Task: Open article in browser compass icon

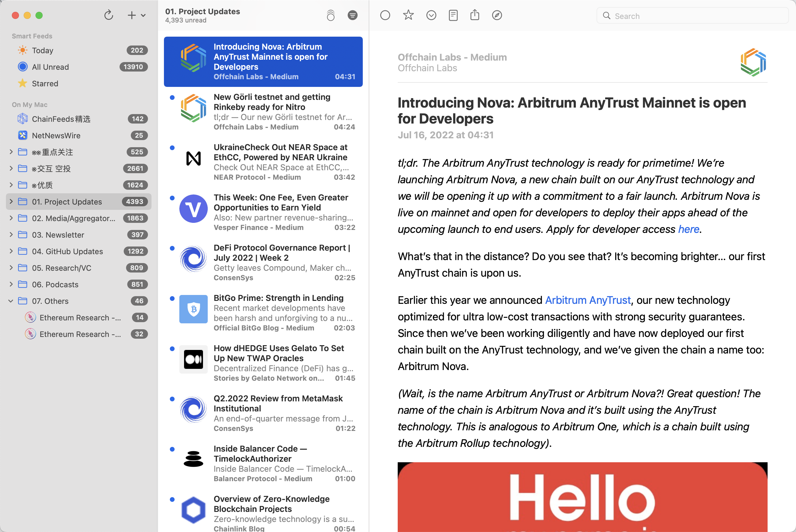Action: pyautogui.click(x=497, y=15)
